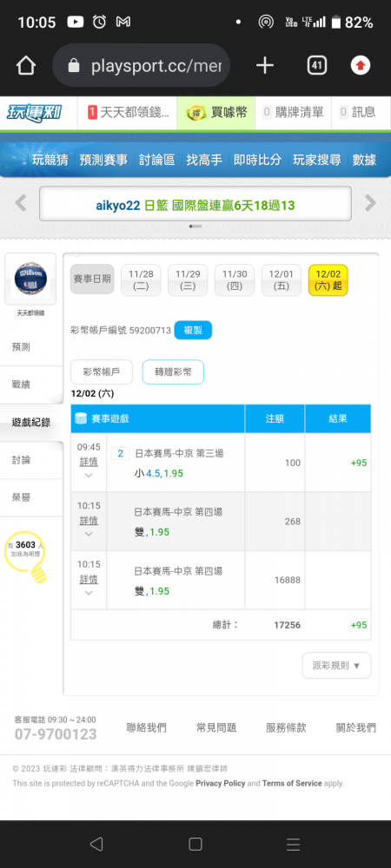Click the 轉贈彩幣 button
The width and height of the screenshot is (391, 868).
[x=173, y=372]
